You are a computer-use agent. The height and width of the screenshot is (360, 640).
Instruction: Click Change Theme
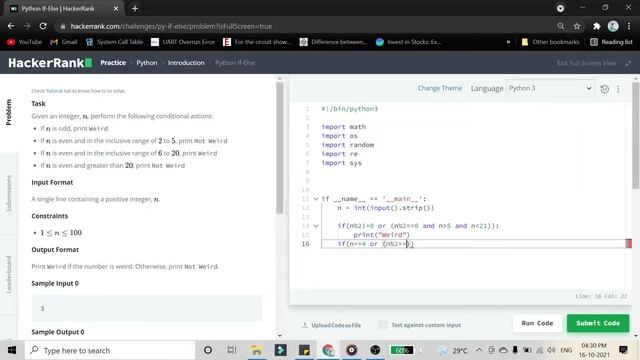[440, 88]
